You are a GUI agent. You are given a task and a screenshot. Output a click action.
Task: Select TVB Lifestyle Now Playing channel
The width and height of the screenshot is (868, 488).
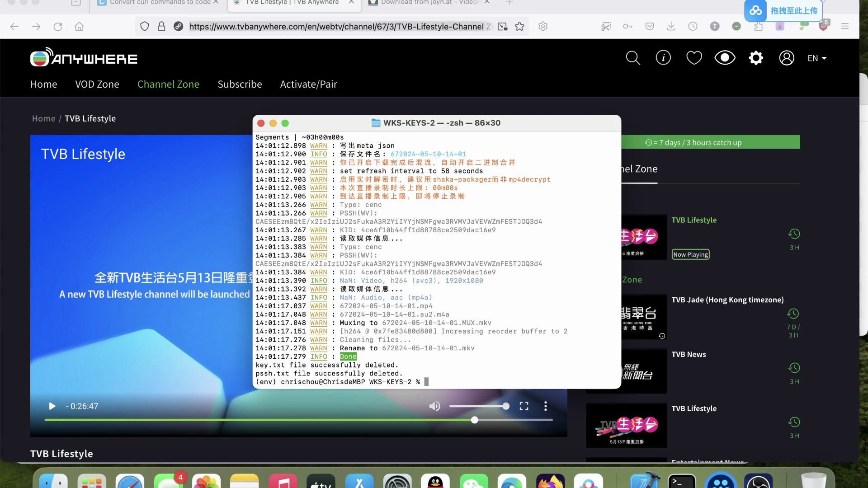click(x=694, y=220)
